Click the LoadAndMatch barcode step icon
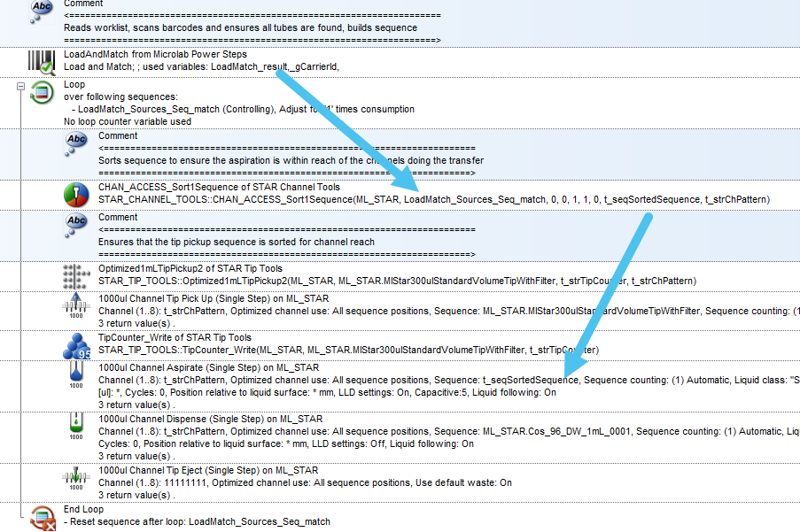Image resolution: width=800 pixels, height=532 pixels. coord(41,61)
